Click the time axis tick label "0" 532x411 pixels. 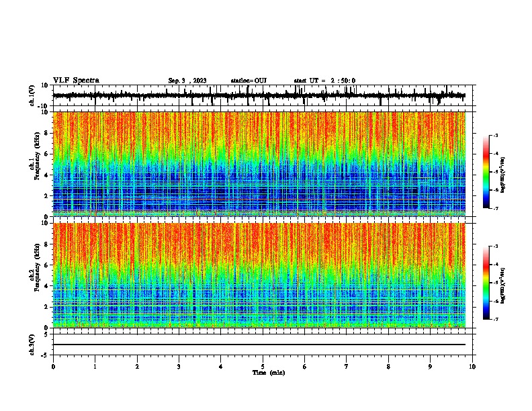[x=53, y=367]
